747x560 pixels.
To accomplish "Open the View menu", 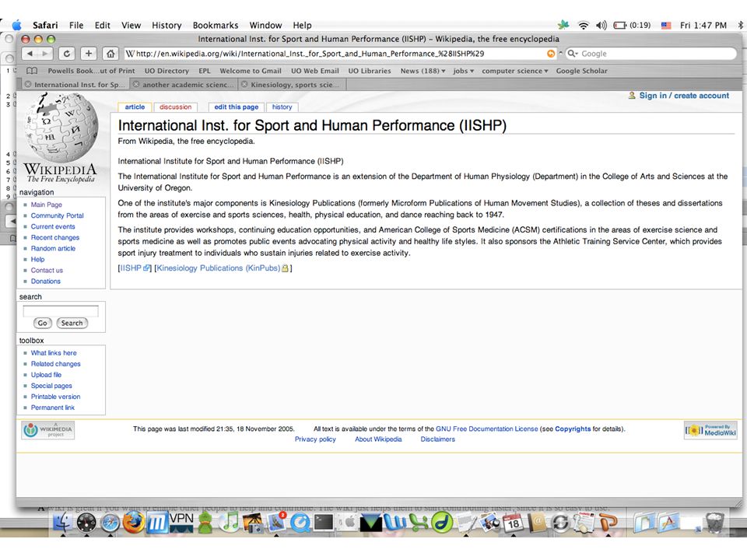I will click(x=131, y=25).
